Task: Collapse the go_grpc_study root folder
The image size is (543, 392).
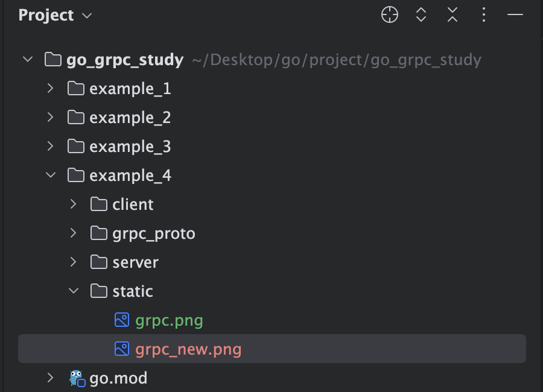Action: point(28,60)
